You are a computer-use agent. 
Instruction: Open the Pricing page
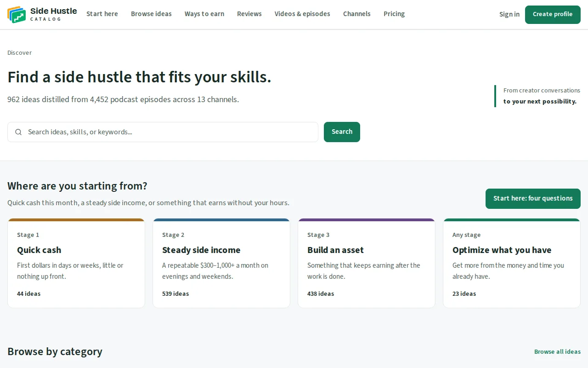coord(394,14)
